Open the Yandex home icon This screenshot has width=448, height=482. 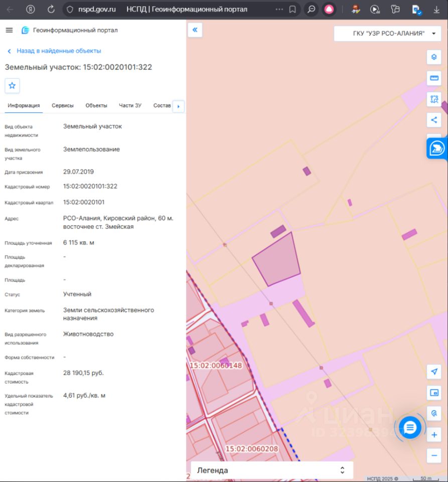pyautogui.click(x=30, y=10)
